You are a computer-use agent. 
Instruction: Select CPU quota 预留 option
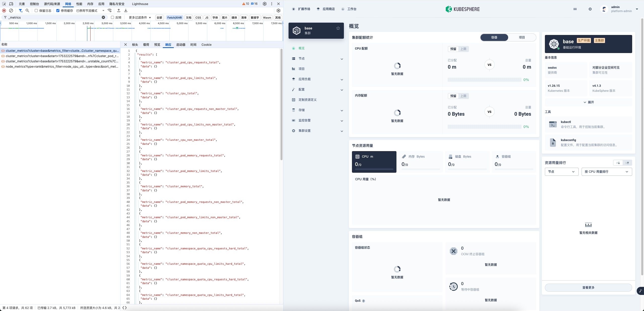[453, 49]
